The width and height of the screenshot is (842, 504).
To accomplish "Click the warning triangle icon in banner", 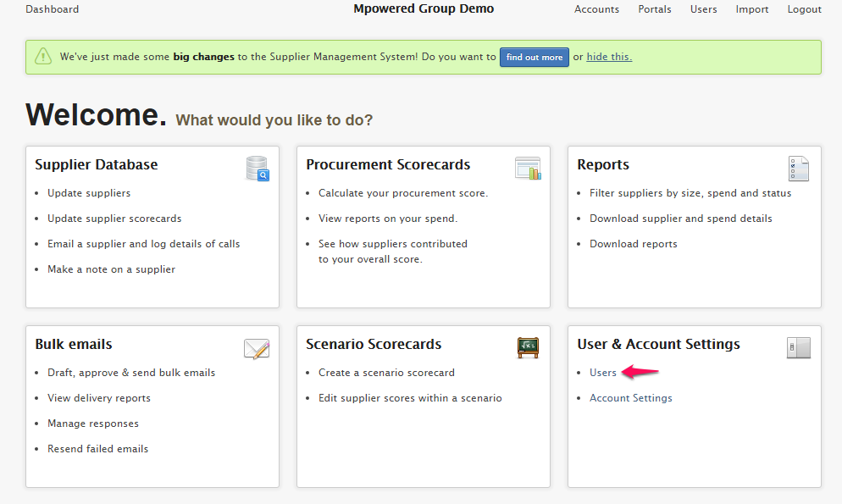I will click(43, 57).
